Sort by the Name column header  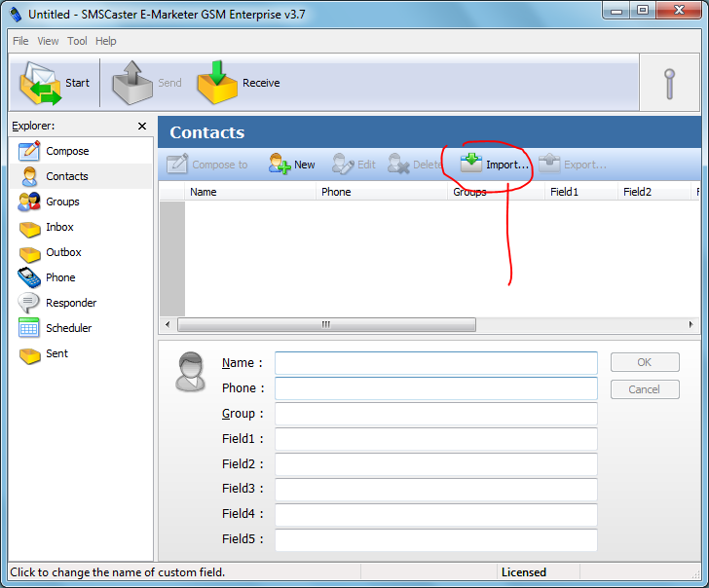coord(250,192)
